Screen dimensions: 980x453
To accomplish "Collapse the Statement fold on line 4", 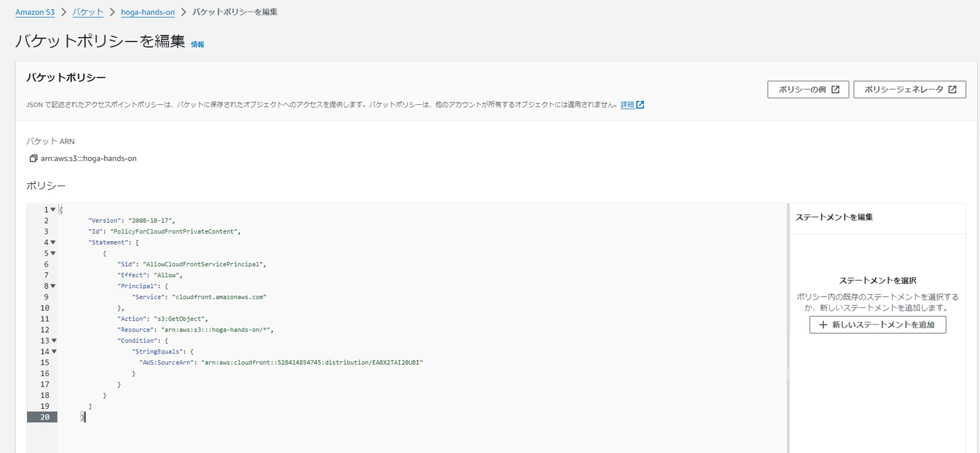I will (x=53, y=242).
